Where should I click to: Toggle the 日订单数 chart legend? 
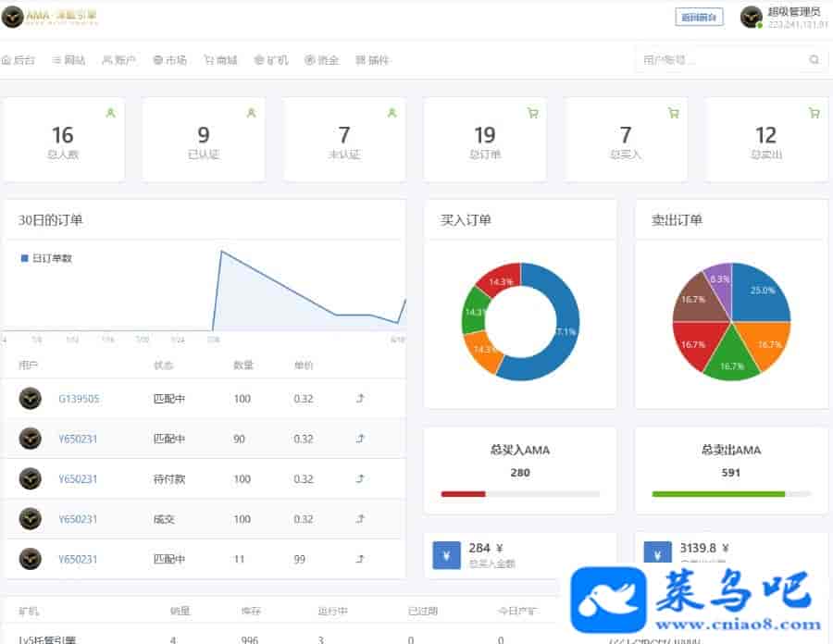46,259
